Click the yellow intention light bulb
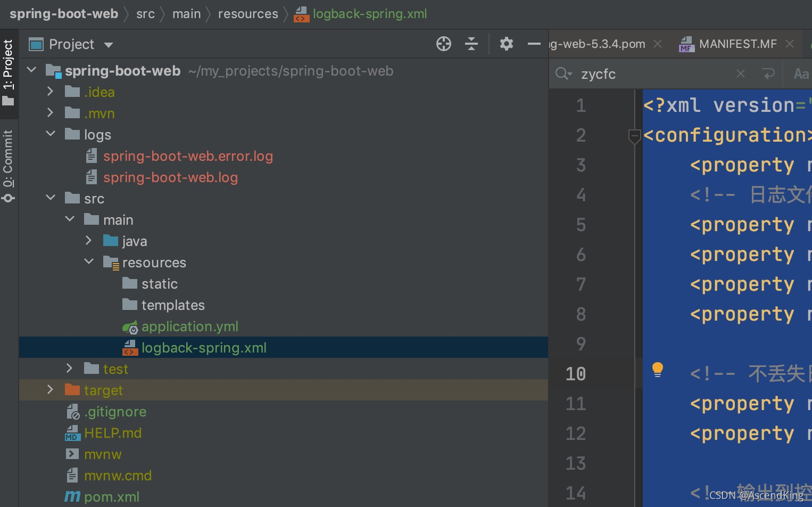The width and height of the screenshot is (812, 507). point(658,369)
